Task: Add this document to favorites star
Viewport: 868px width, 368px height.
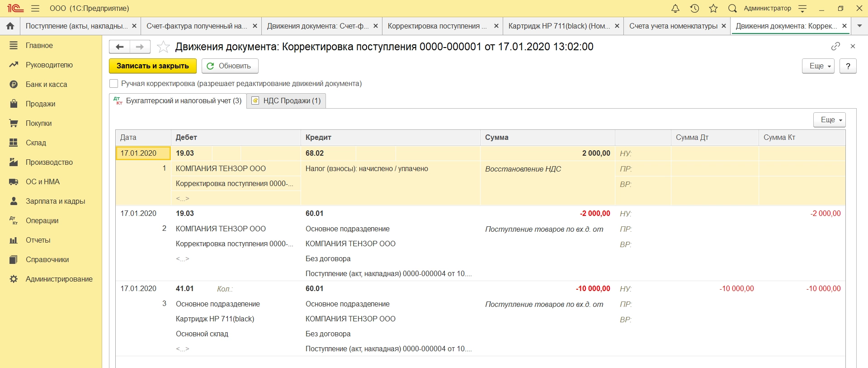Action: click(163, 47)
